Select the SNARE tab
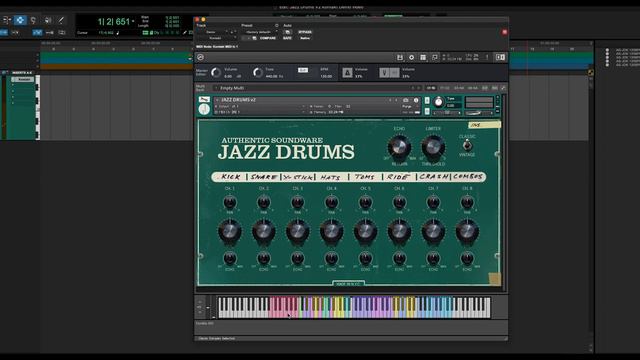640x360 pixels. click(264, 177)
